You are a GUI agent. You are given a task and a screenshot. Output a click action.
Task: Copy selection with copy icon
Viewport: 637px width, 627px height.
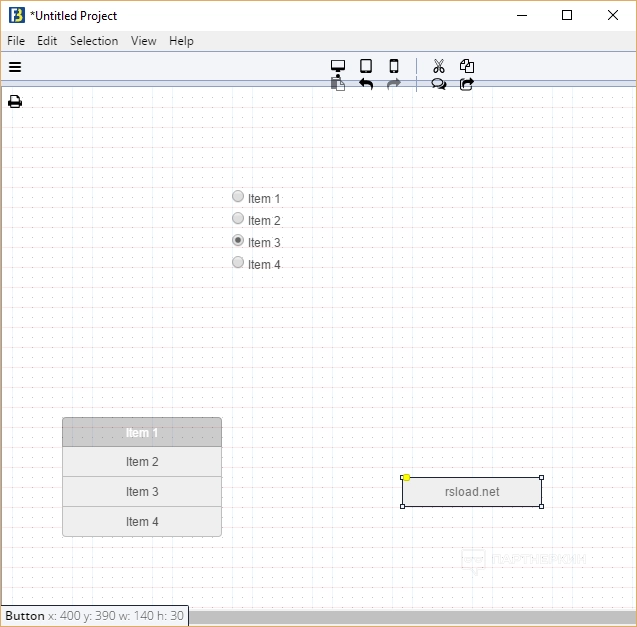click(x=467, y=66)
